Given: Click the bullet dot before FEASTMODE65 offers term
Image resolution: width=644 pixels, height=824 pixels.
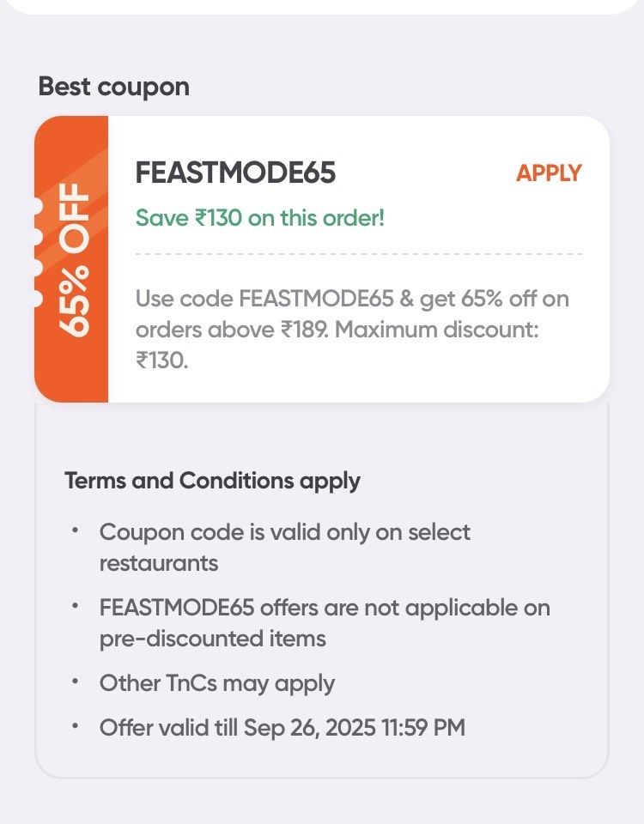Looking at the screenshot, I should coord(76,607).
